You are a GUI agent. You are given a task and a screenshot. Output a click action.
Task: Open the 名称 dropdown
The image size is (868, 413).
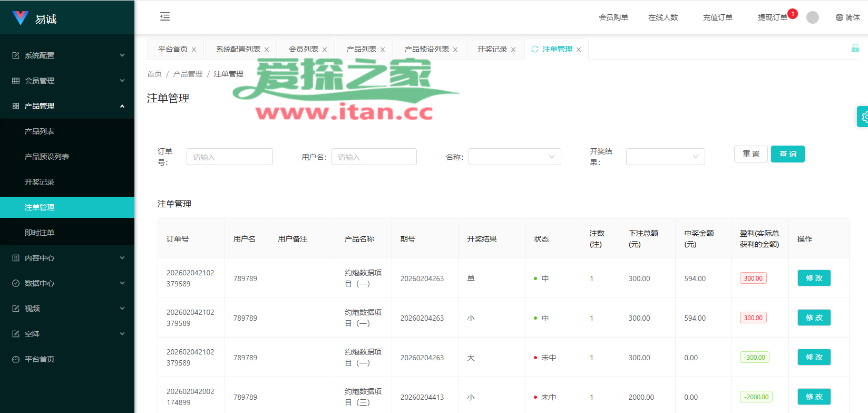[x=514, y=157]
